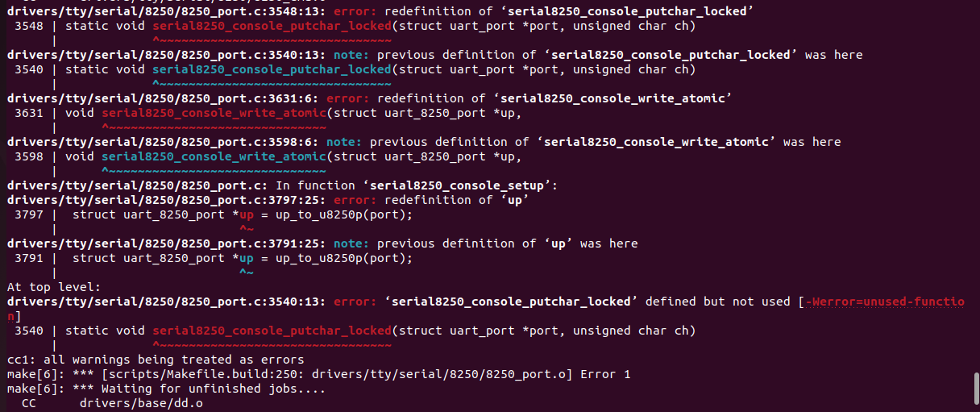Click the red "up" variable on source line 3797
Screen dimensions: 980x412
(x=247, y=214)
